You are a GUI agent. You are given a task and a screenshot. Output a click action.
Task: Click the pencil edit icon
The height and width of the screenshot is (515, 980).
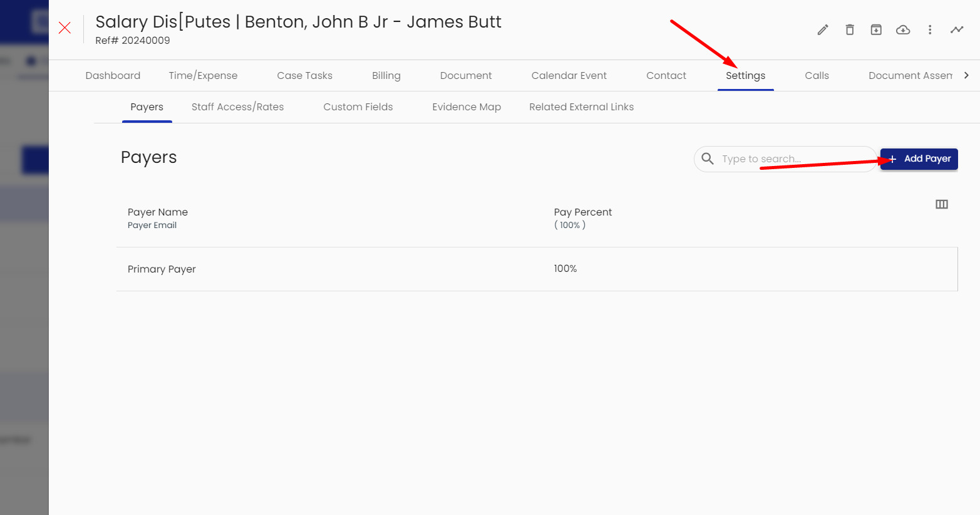tap(823, 29)
